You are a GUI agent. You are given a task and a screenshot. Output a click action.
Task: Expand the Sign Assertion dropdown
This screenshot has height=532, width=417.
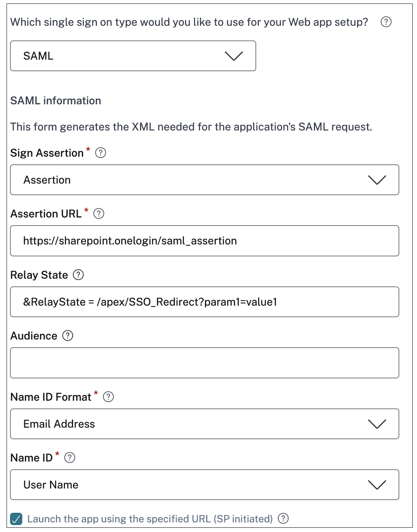(205, 180)
